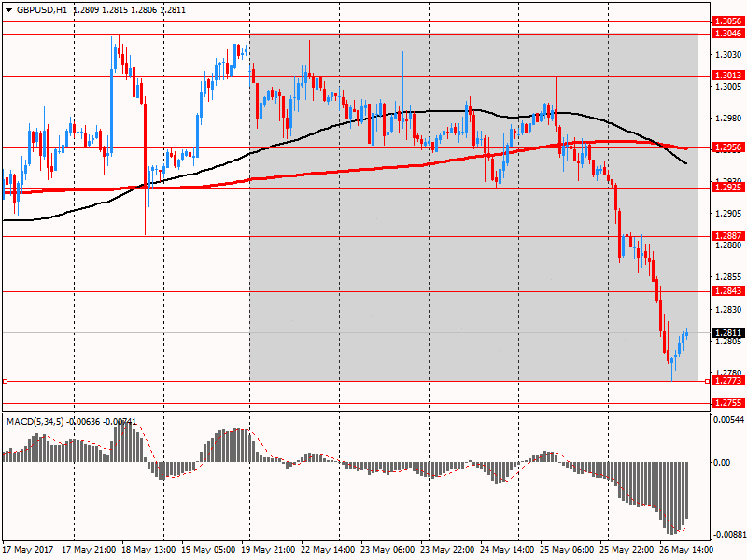Click the 1.2905 value on price axis
747x560 pixels.
728,214
